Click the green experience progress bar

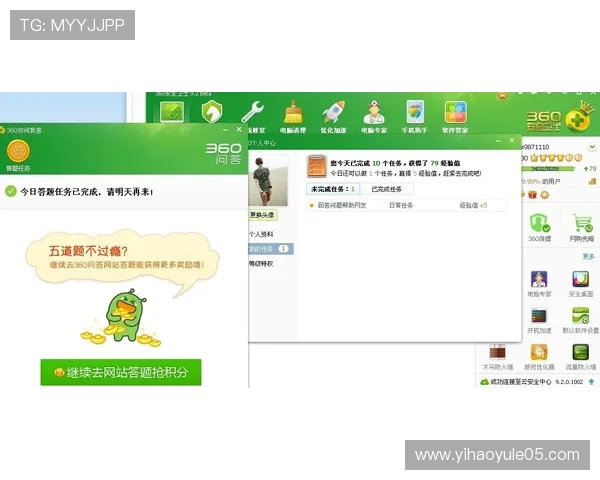pos(548,169)
